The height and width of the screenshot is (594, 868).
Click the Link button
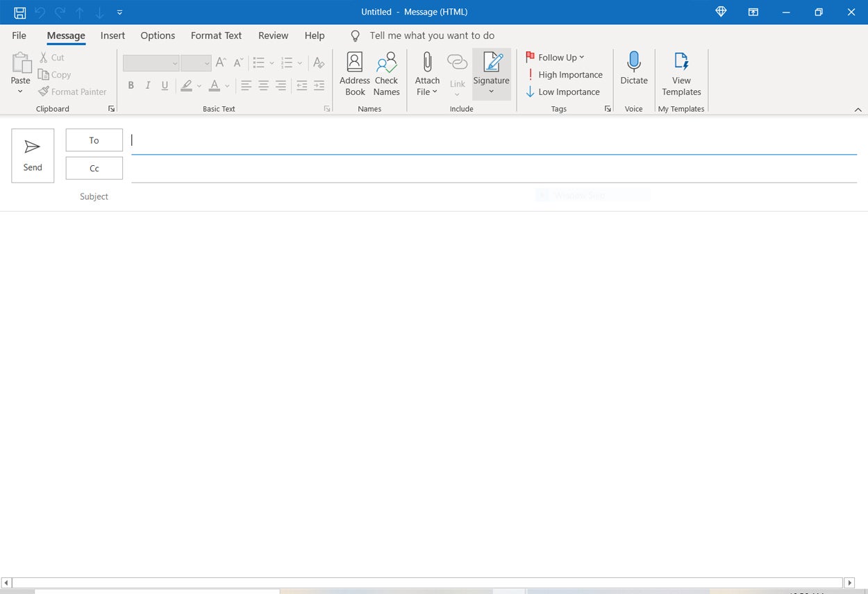457,74
